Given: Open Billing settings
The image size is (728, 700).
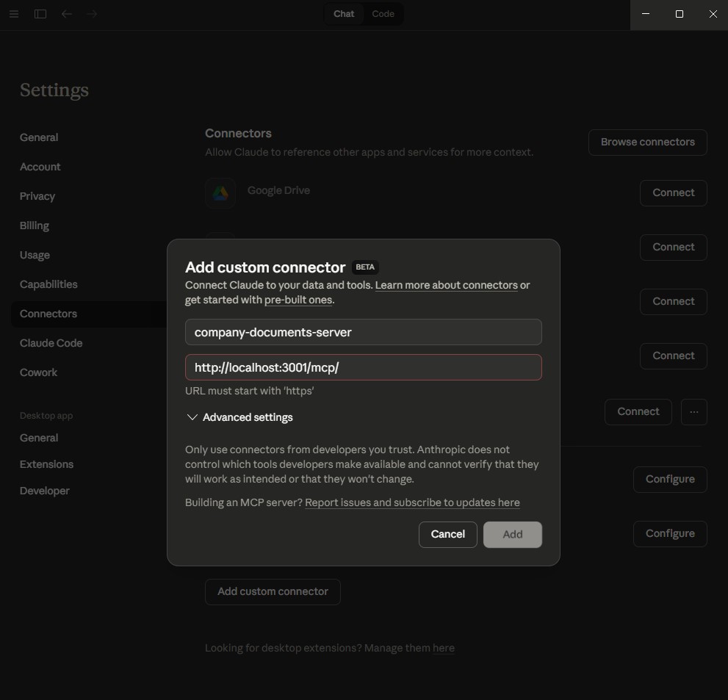Looking at the screenshot, I should tap(35, 225).
